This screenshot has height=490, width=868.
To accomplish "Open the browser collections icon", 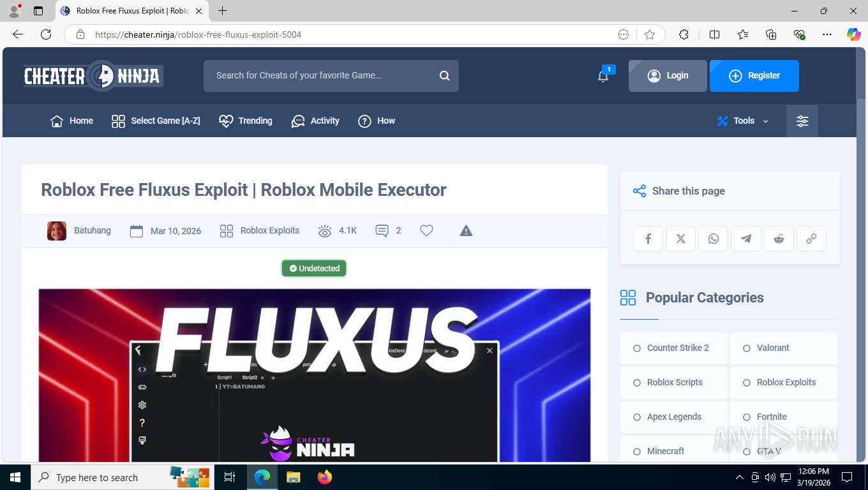I will 771,34.
